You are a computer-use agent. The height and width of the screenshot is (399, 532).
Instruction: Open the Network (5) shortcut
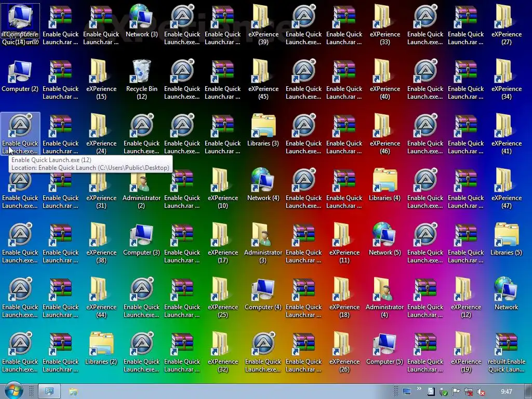[x=385, y=240]
